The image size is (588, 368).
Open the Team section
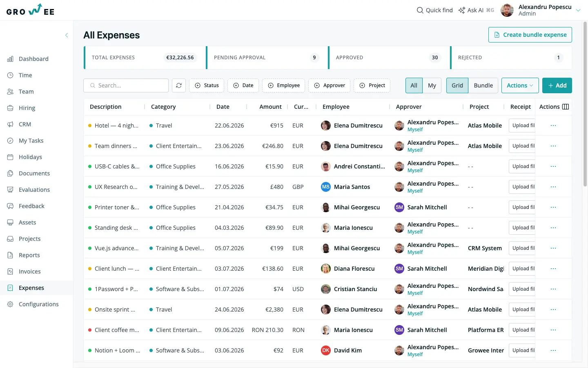coord(26,92)
